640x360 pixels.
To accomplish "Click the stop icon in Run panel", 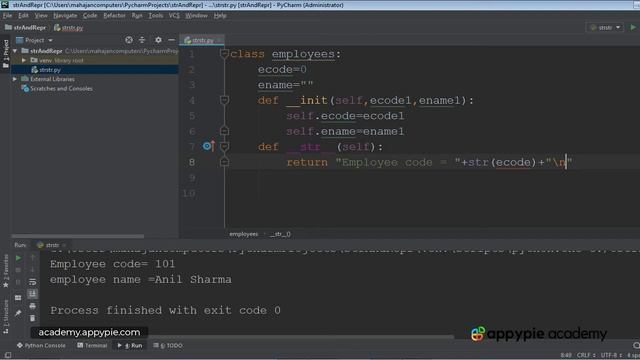I will point(18,270).
